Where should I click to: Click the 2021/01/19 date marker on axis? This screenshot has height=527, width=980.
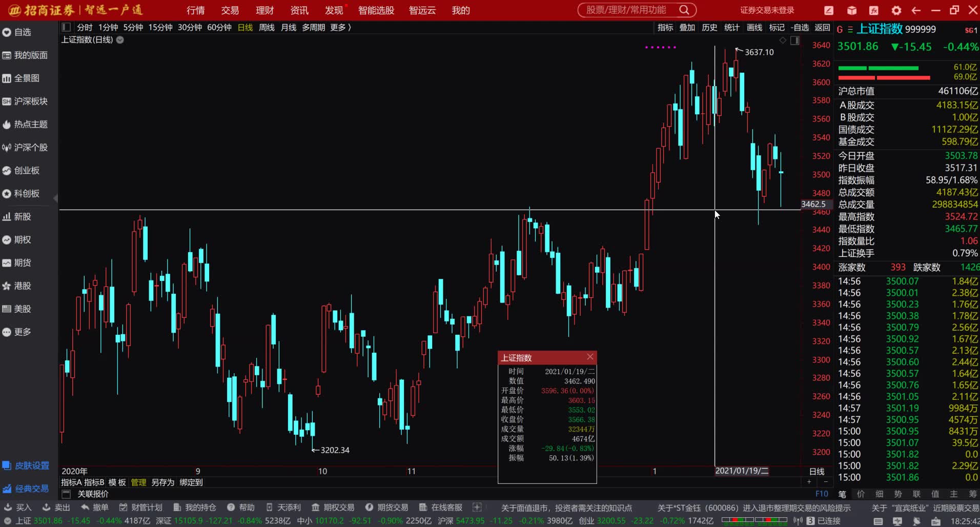(x=741, y=471)
